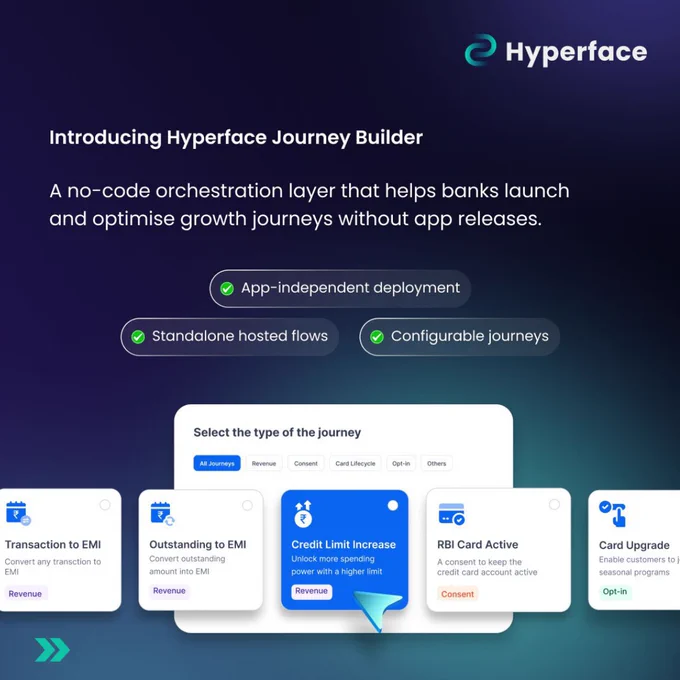
Task: Switch to the Revenue filter tab
Action: point(264,463)
